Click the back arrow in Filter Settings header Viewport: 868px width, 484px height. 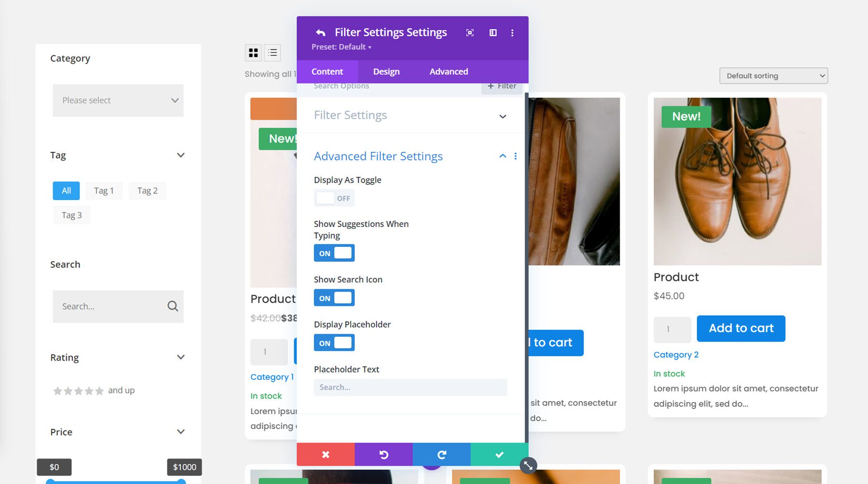coord(320,32)
